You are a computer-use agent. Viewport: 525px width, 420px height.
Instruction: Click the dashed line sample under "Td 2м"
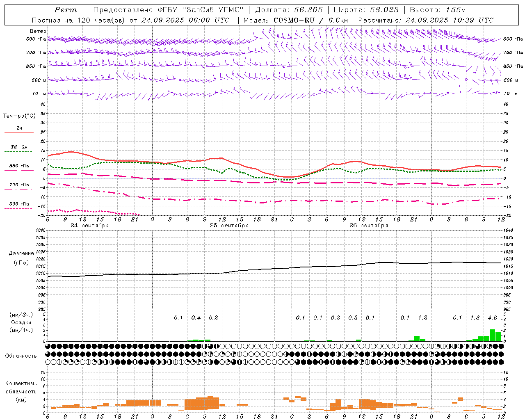(x=18, y=152)
